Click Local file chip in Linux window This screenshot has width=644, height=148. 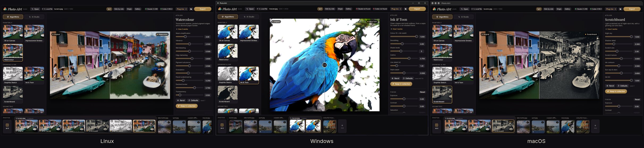(47, 9)
